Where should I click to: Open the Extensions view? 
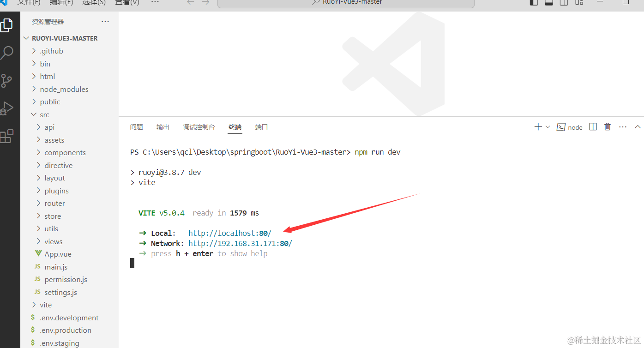coord(7,136)
